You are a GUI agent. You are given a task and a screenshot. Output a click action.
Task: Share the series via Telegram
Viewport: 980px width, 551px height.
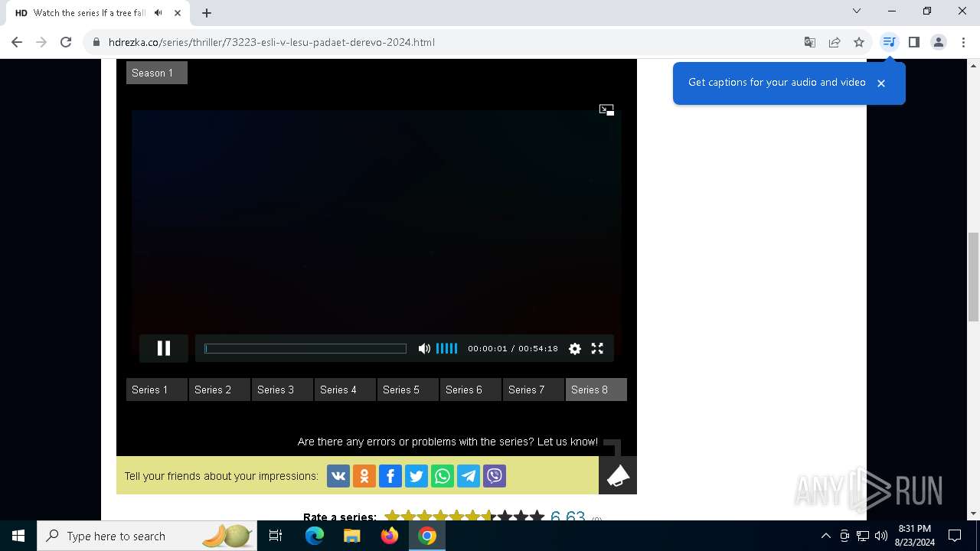[469, 476]
